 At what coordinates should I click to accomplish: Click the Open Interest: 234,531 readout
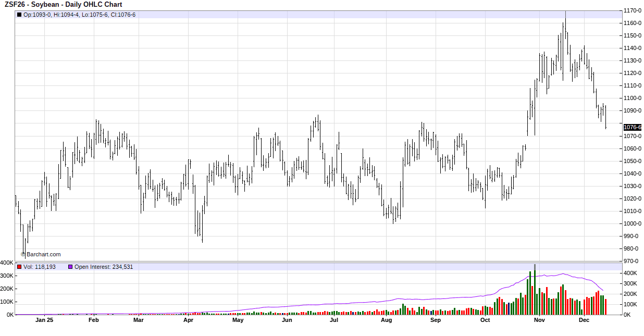tap(104, 267)
